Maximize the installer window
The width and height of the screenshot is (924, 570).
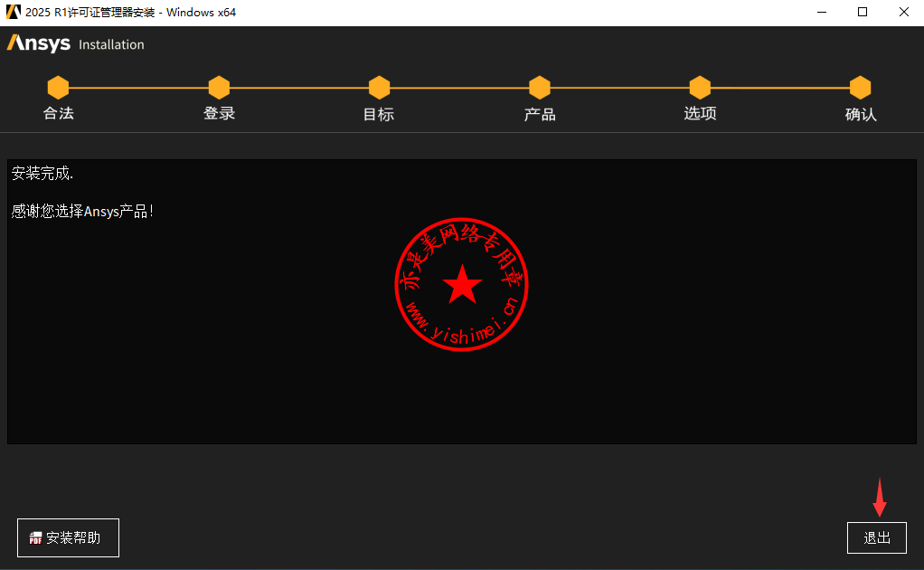pyautogui.click(x=863, y=13)
